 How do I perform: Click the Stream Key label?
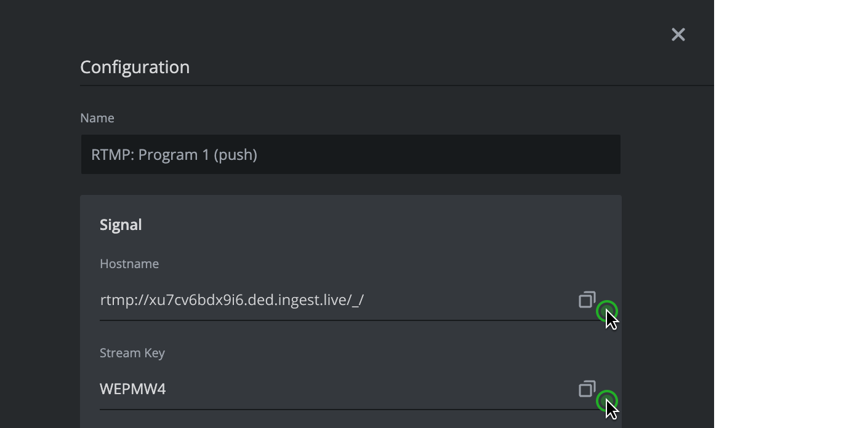(132, 352)
